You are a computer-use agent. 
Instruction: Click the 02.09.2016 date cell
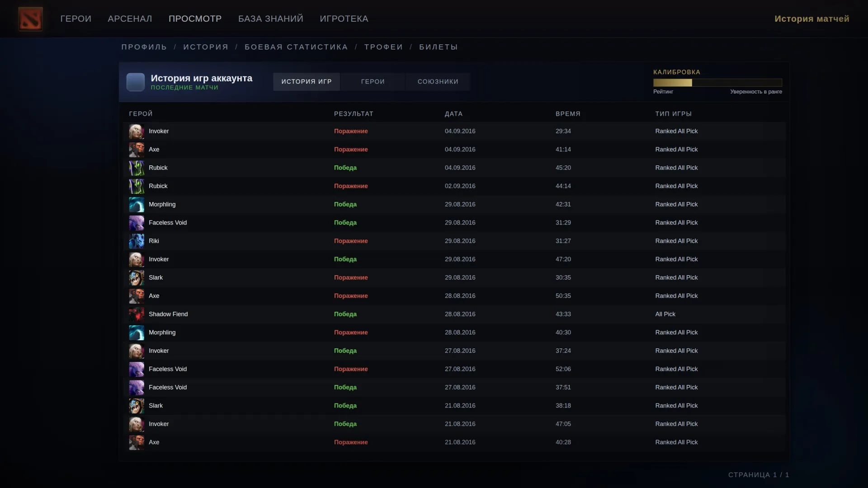click(460, 186)
